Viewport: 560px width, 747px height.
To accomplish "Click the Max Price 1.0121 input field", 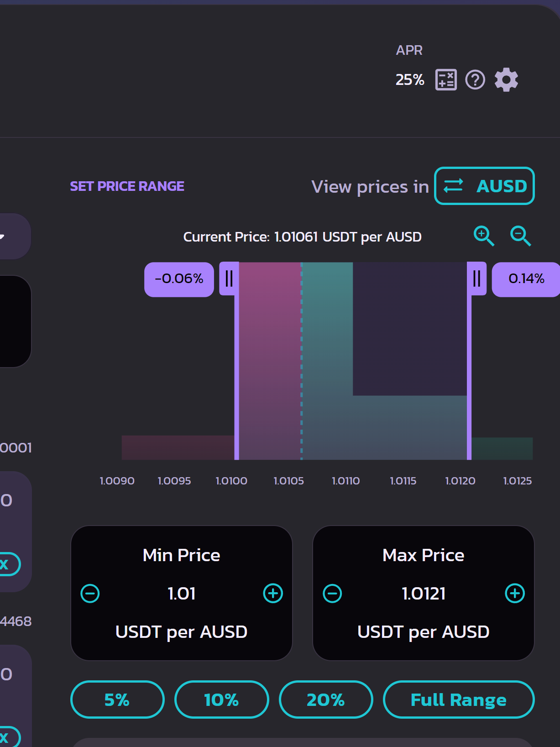I will (424, 594).
